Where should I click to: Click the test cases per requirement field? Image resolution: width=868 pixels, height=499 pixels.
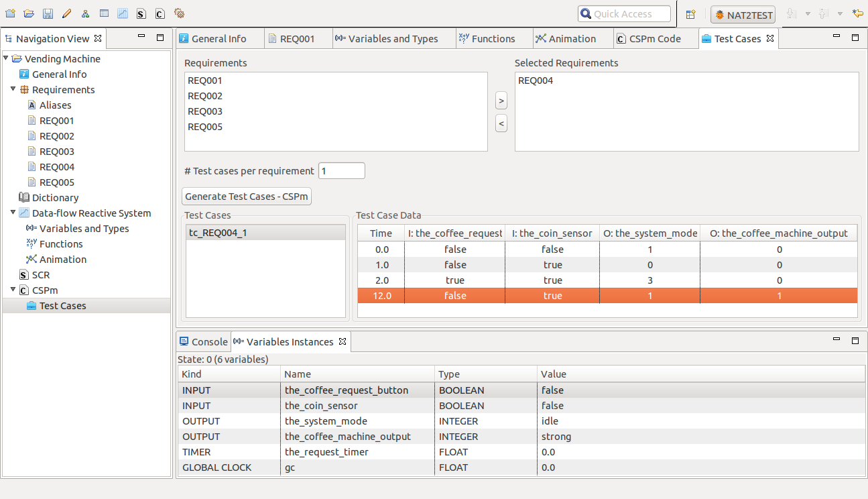coord(342,171)
